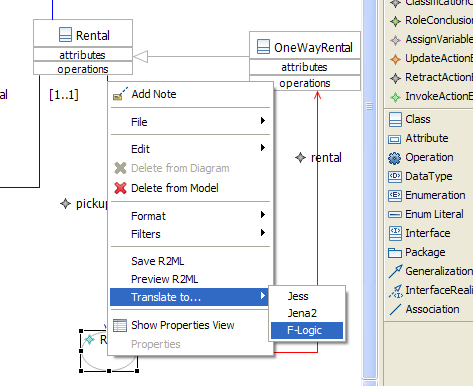The width and height of the screenshot is (473, 386).
Task: Click the generalization triangle arrowhead at Rental
Action: pos(141,56)
